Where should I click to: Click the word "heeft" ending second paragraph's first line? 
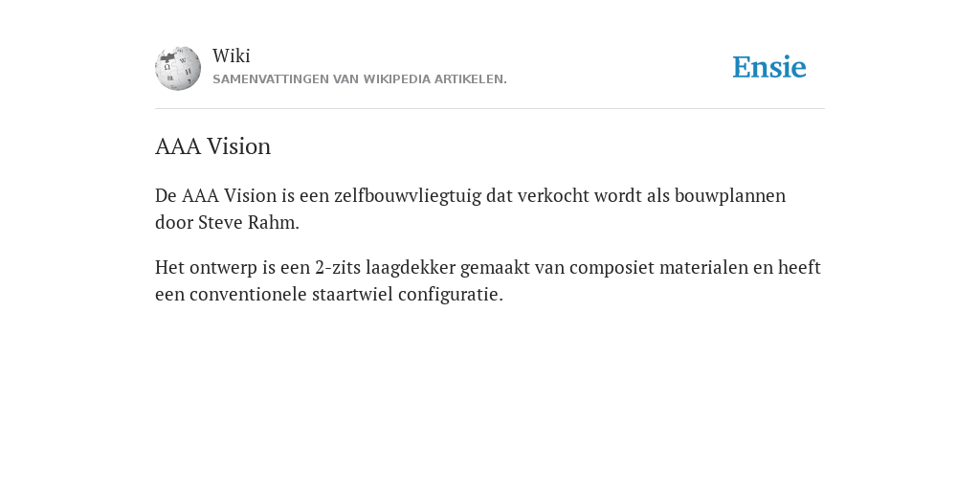[799, 268]
